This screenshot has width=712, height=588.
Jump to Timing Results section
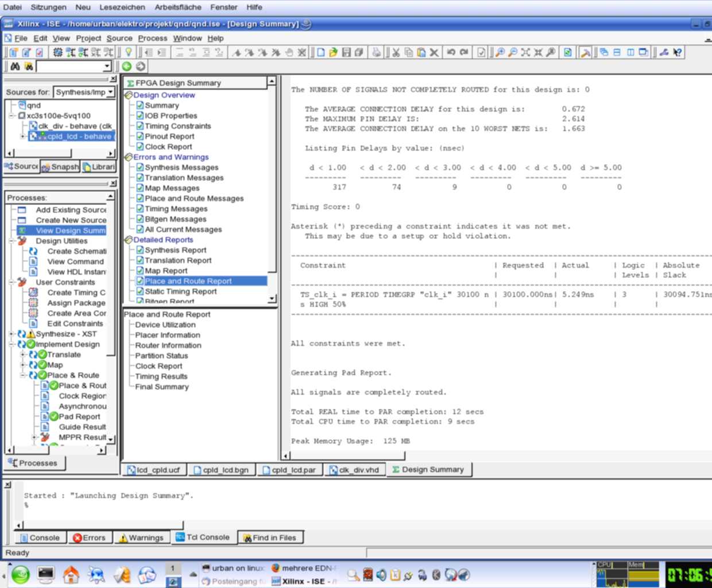pos(161,376)
